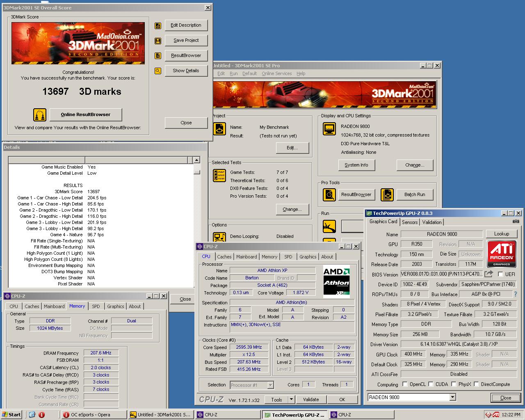Click the Save Project button
This screenshot has width=525, height=420.
(x=186, y=40)
